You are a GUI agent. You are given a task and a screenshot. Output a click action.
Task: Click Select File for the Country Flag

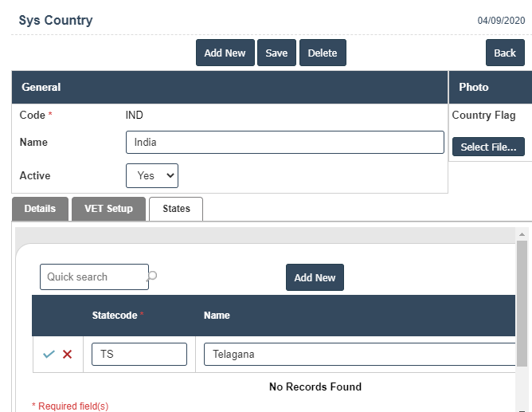point(489,147)
